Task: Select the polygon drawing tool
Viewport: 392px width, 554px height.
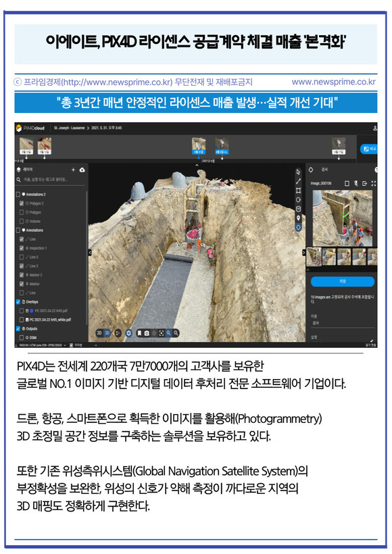Action: [298, 191]
